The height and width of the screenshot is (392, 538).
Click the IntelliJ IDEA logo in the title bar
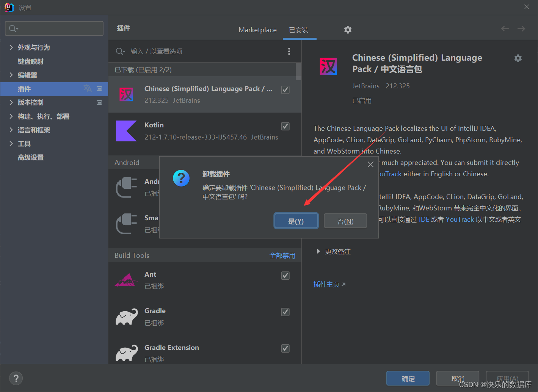(x=9, y=7)
